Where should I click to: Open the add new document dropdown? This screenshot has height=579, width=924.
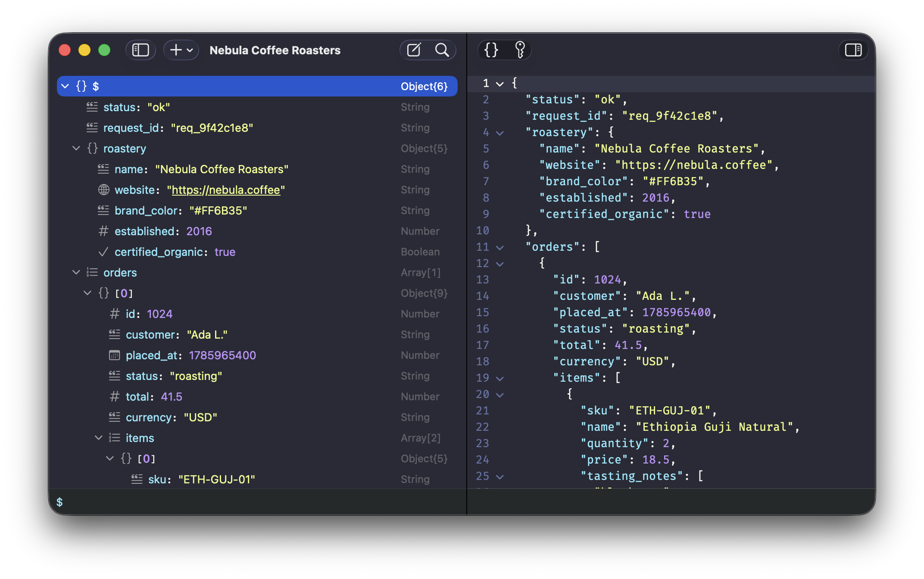pos(181,50)
